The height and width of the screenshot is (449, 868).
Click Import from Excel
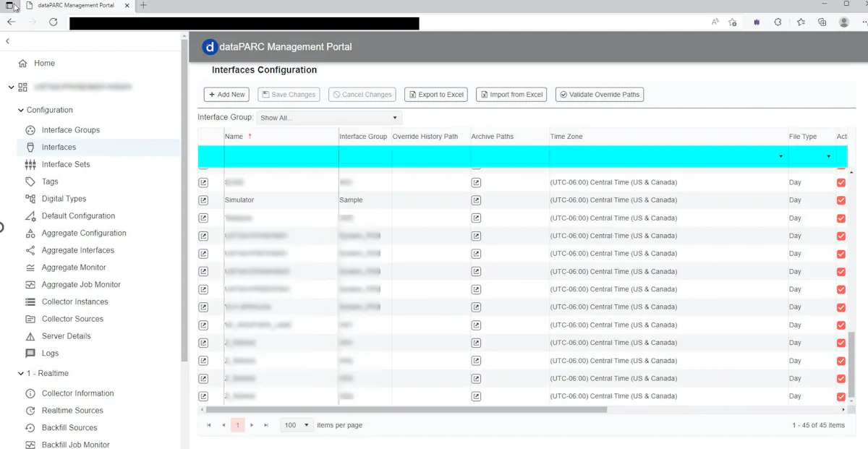(x=511, y=95)
